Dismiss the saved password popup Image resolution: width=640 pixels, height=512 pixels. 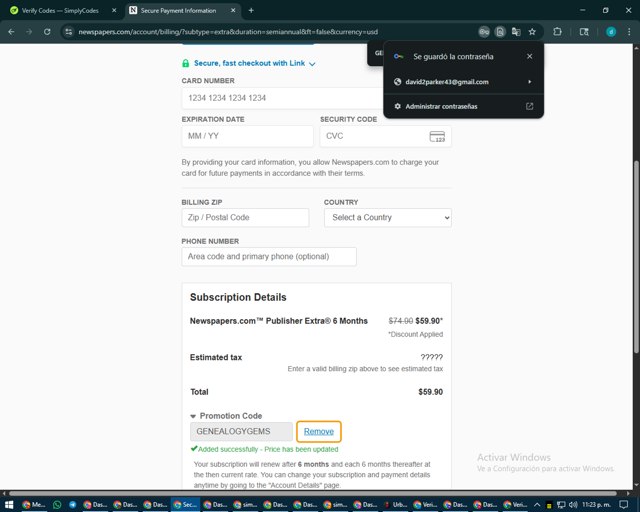click(x=529, y=56)
